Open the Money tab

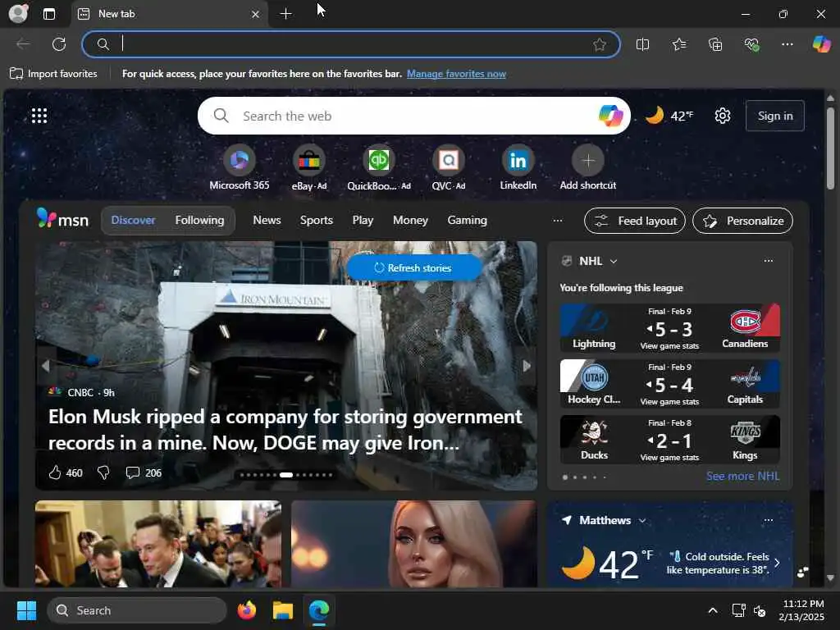(x=410, y=220)
